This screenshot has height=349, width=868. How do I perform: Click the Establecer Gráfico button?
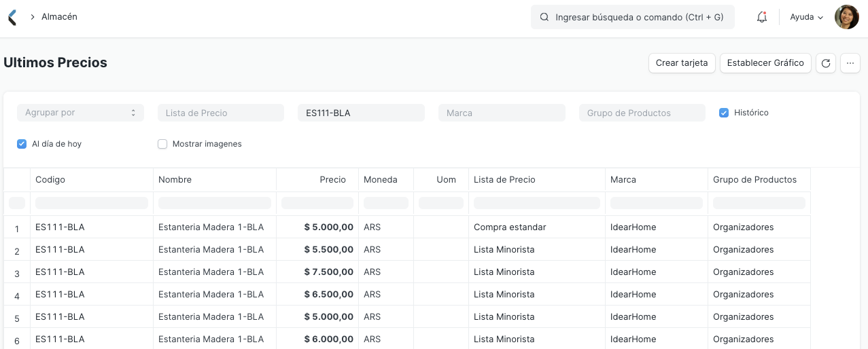point(765,63)
